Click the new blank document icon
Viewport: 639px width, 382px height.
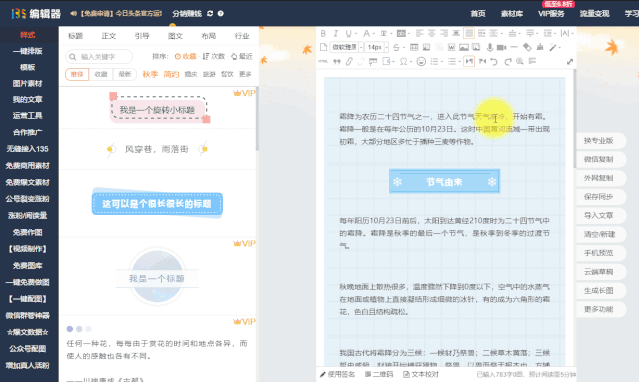(323, 47)
